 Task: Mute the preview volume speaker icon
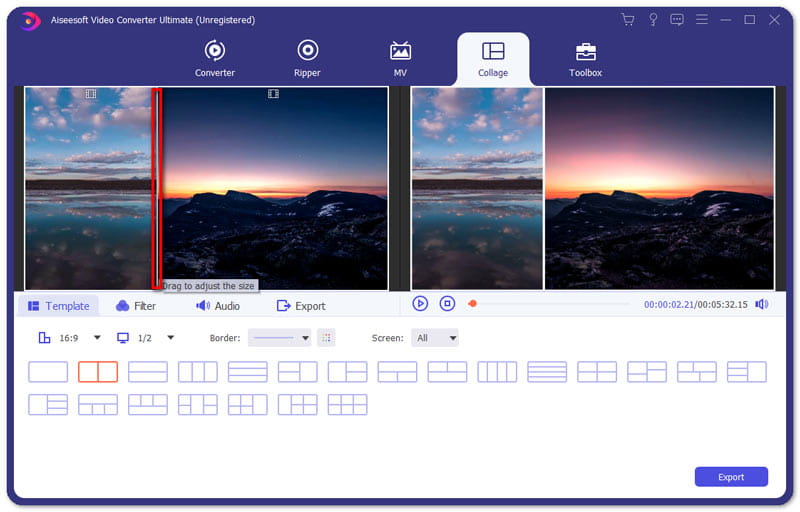(762, 304)
